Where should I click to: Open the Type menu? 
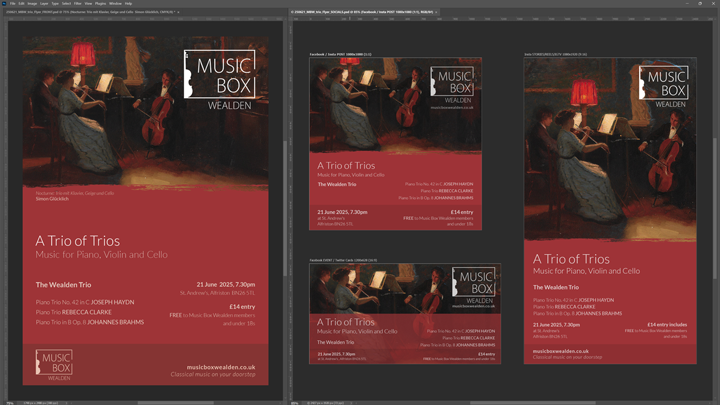[55, 3]
